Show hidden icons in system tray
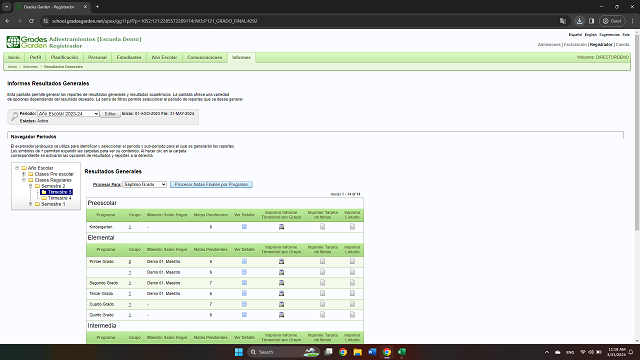Viewport: 640px width, 360px height. (547, 352)
